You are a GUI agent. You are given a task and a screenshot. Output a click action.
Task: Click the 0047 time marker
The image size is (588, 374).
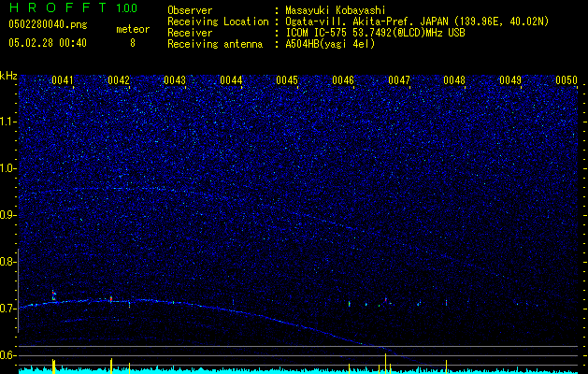[x=399, y=80]
